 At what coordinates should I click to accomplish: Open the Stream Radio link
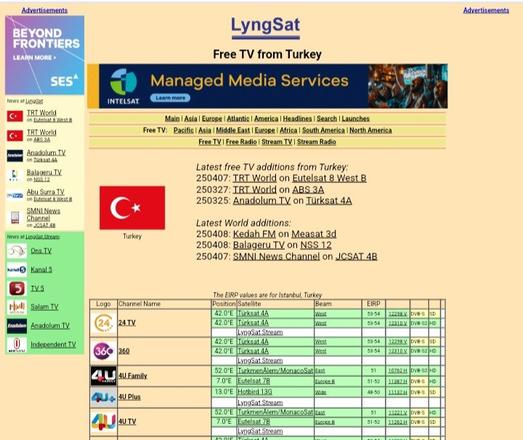(x=317, y=142)
